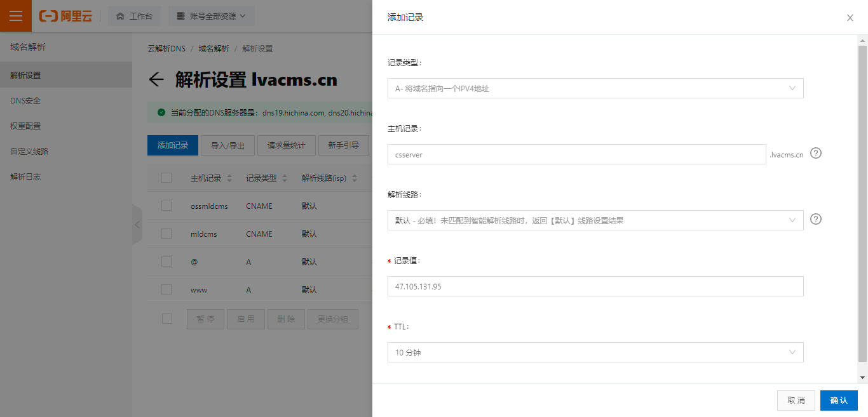This screenshot has width=868, height=417.
Task: Select 解析设置 in sidebar
Action: point(66,75)
